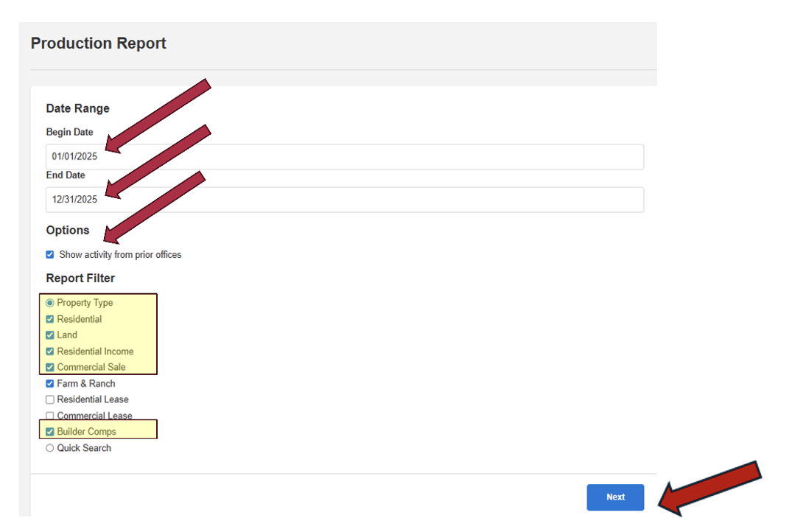The image size is (803, 532).
Task: Click the End Date input field
Action: [344, 200]
